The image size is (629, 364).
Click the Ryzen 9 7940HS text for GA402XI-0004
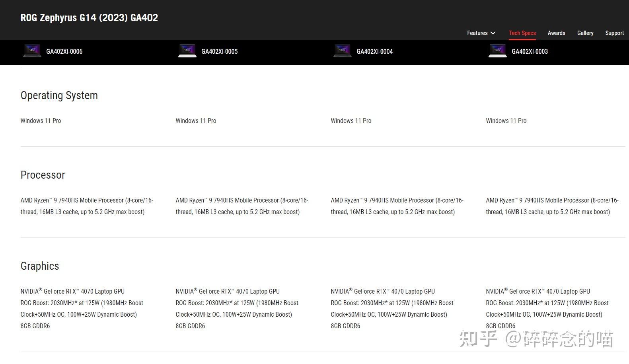[397, 206]
